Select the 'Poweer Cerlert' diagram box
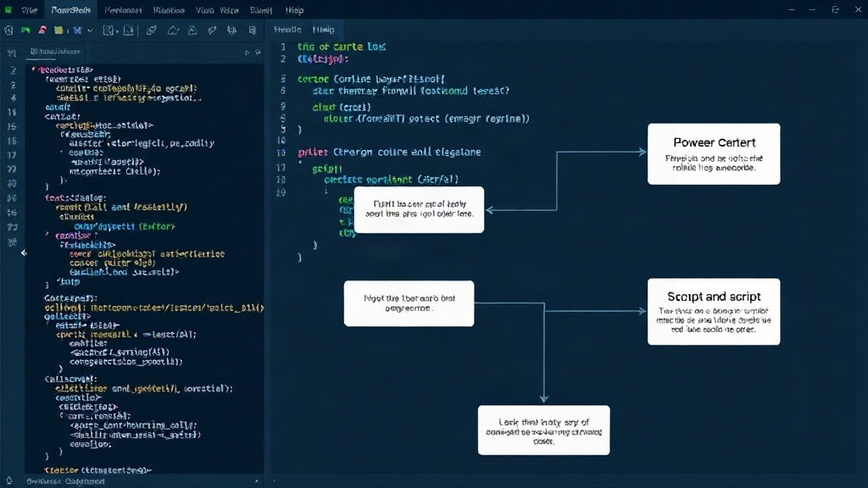Screen dimensions: 868x488 714,154
